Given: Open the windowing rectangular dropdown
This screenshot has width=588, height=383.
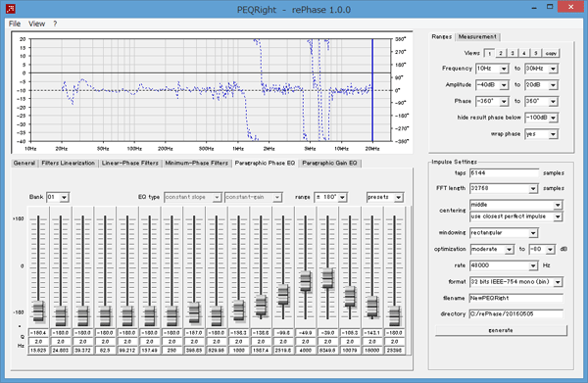Looking at the screenshot, I should coord(504,233).
